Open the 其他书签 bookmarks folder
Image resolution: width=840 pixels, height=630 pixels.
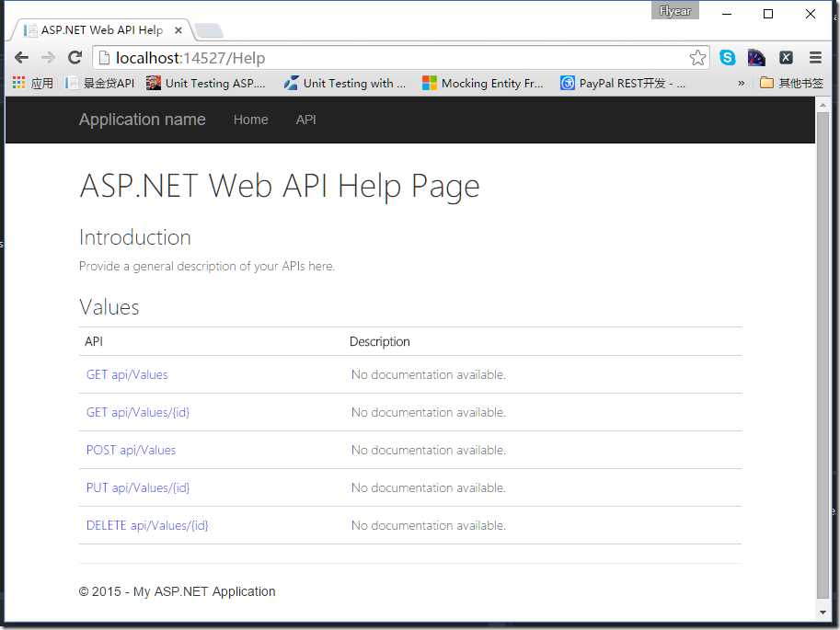coord(791,83)
